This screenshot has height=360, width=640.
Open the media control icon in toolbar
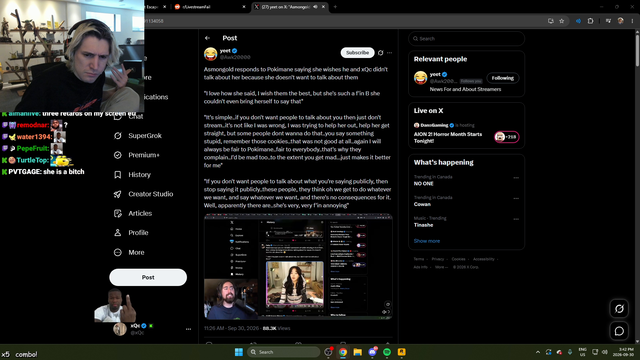coord(608,21)
